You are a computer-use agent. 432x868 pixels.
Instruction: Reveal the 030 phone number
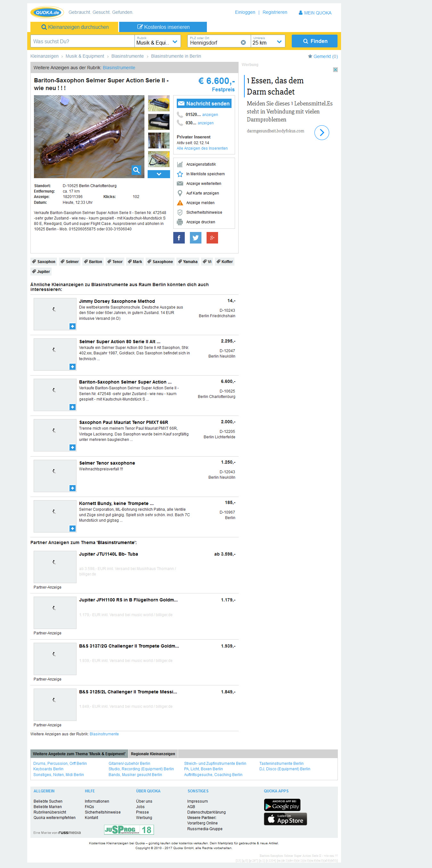[x=206, y=123]
